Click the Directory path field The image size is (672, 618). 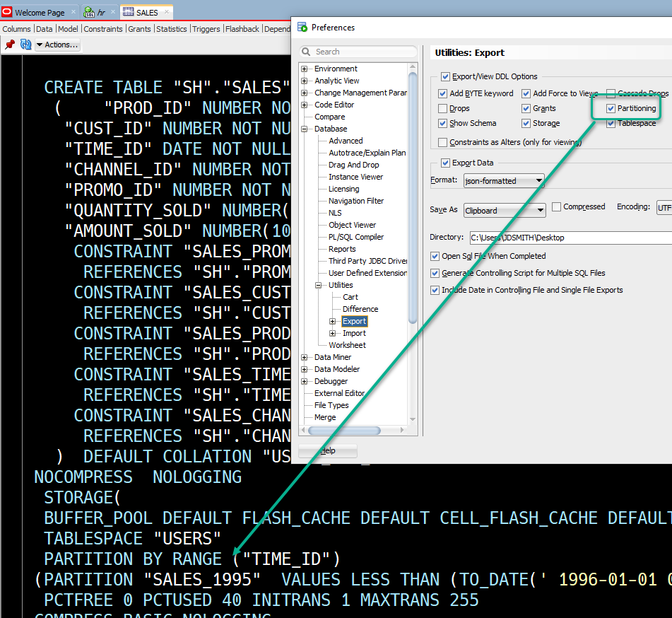click(x=571, y=238)
